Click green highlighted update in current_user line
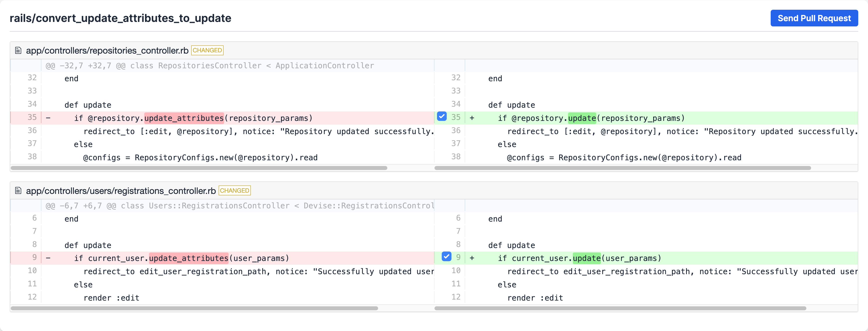868x331 pixels. point(587,258)
